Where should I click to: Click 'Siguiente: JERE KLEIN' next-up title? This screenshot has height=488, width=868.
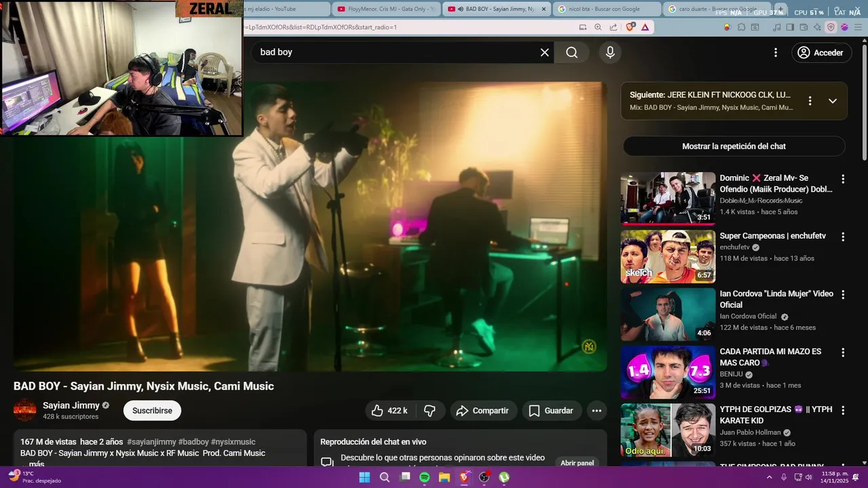pos(710,95)
